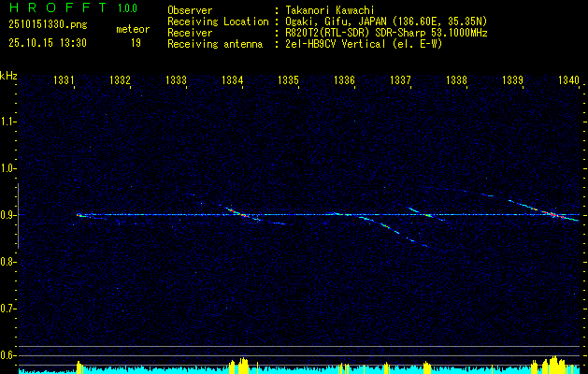Click the Observer name Takanori Kawachi
Screen dimensions: 588x374
tap(332, 10)
